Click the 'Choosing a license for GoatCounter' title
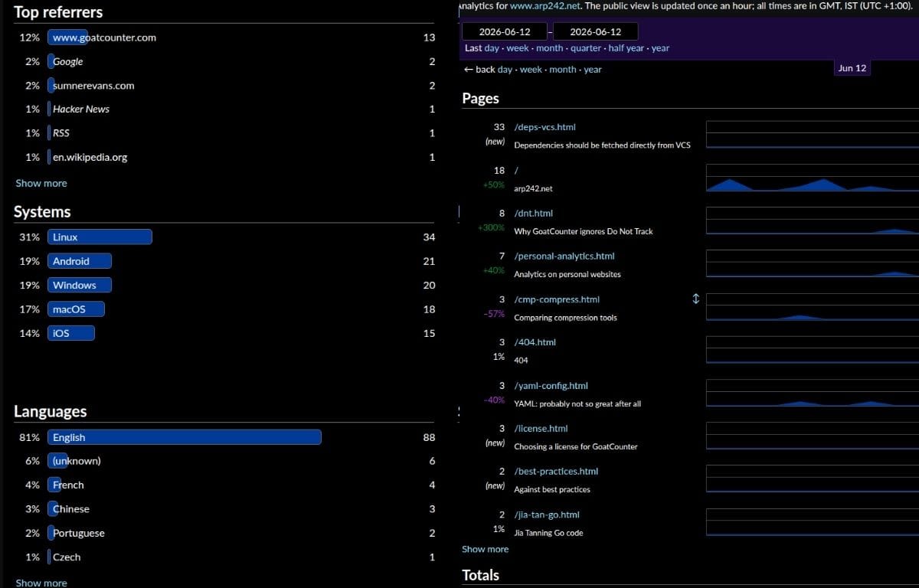 (576, 446)
